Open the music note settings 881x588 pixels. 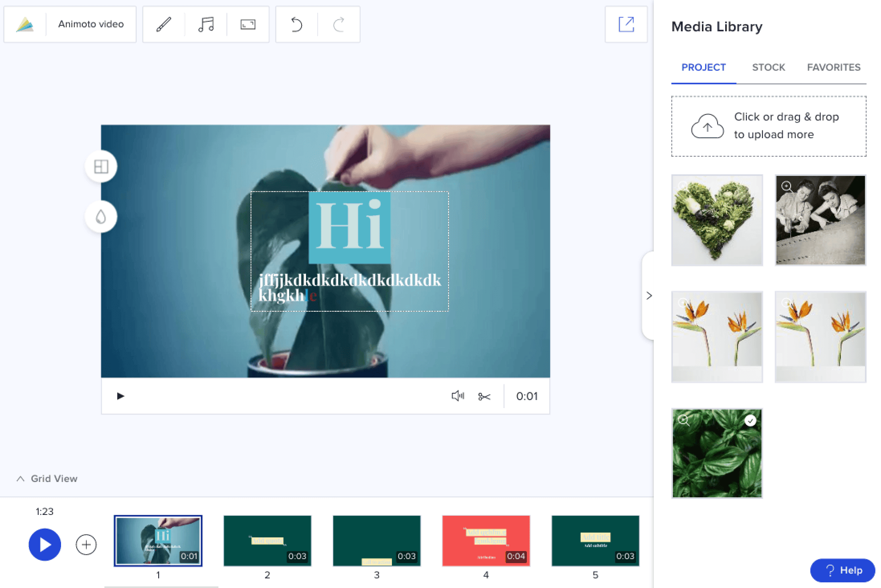point(206,24)
